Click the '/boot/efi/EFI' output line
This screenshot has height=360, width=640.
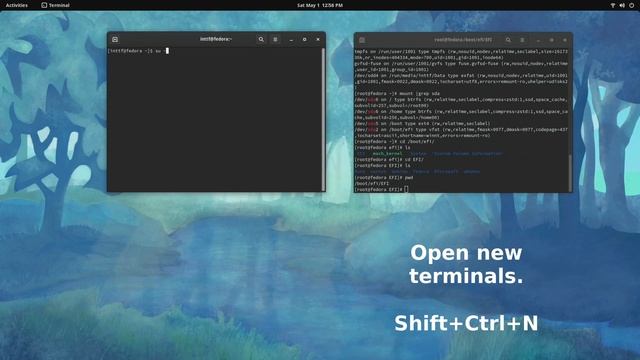(x=371, y=183)
